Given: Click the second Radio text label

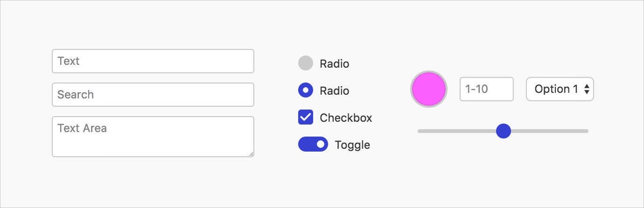Looking at the screenshot, I should (334, 90).
